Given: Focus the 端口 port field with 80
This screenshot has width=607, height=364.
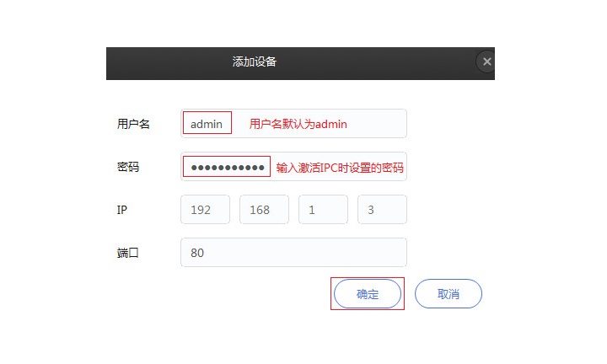Looking at the screenshot, I should coord(293,252).
